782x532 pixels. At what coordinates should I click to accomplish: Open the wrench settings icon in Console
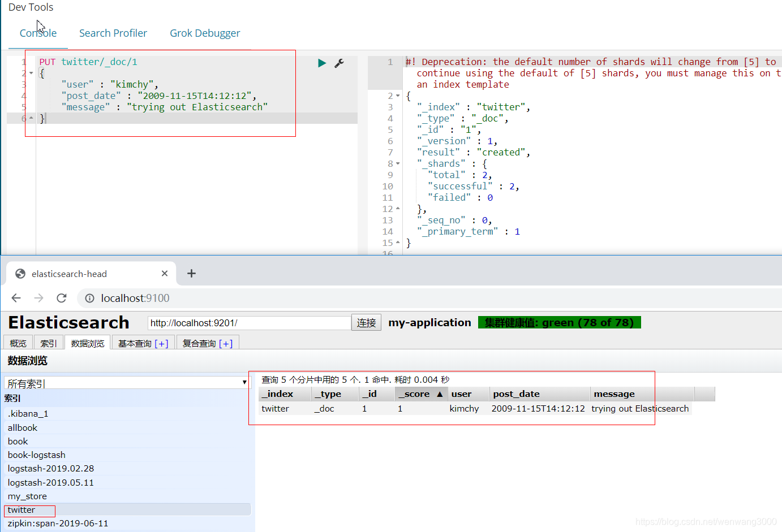pyautogui.click(x=339, y=63)
